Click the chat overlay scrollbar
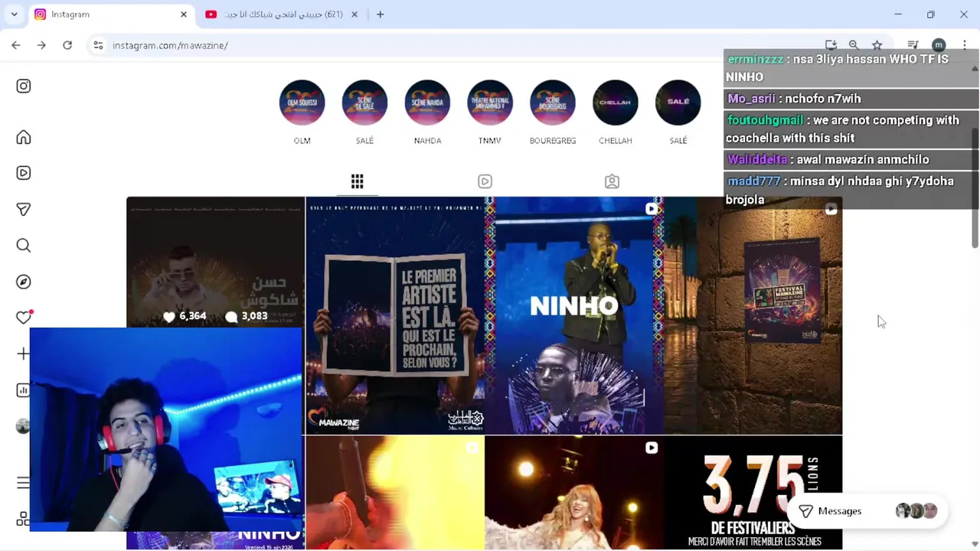 click(x=975, y=187)
